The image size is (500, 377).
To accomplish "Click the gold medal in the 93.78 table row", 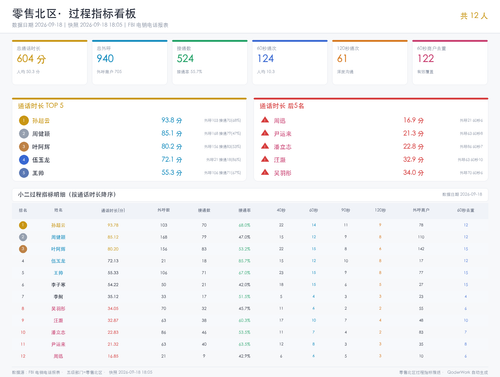I will [23, 225].
